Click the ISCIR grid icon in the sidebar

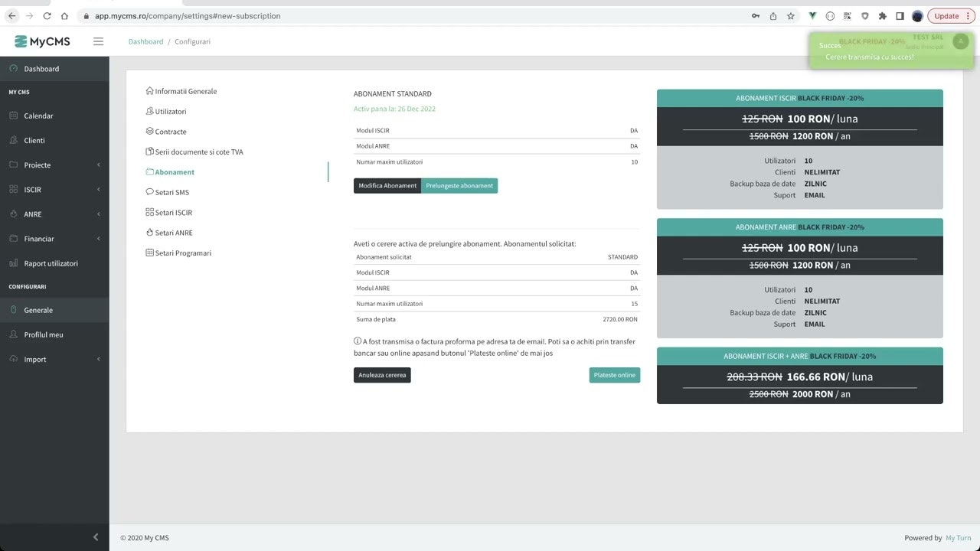tap(14, 189)
